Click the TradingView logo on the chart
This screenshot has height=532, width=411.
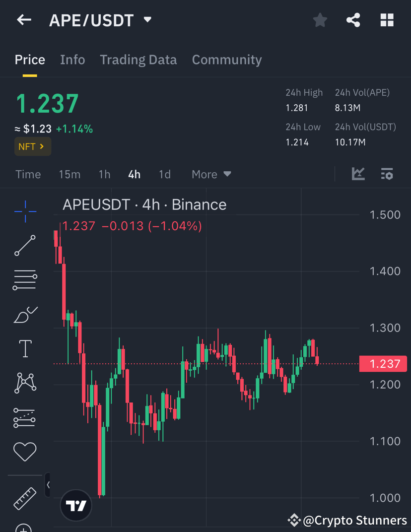click(75, 506)
